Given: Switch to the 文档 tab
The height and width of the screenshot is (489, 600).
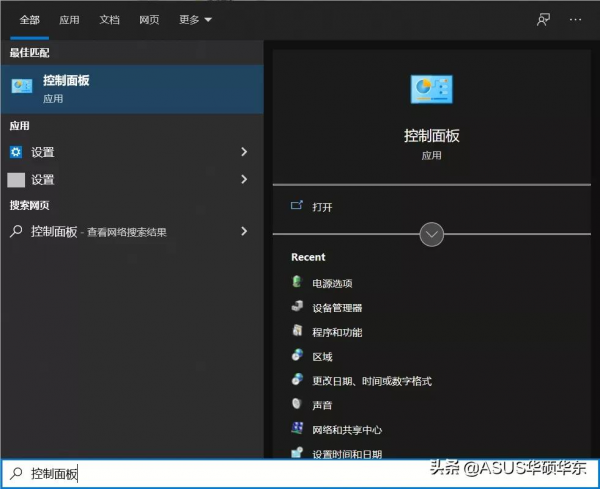Looking at the screenshot, I should pos(109,20).
